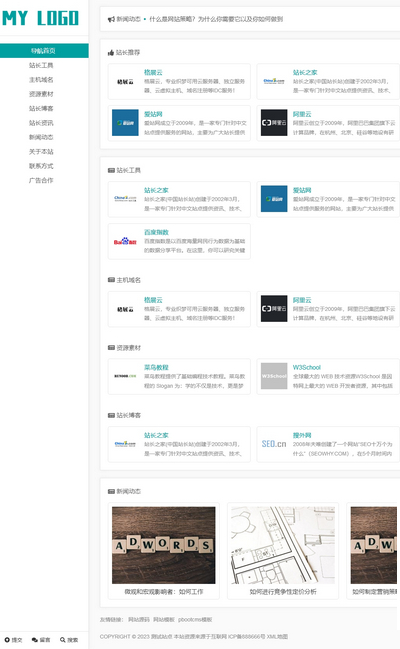Open 广告合作 in the sidebar menu
400x649 pixels.
[x=41, y=180]
